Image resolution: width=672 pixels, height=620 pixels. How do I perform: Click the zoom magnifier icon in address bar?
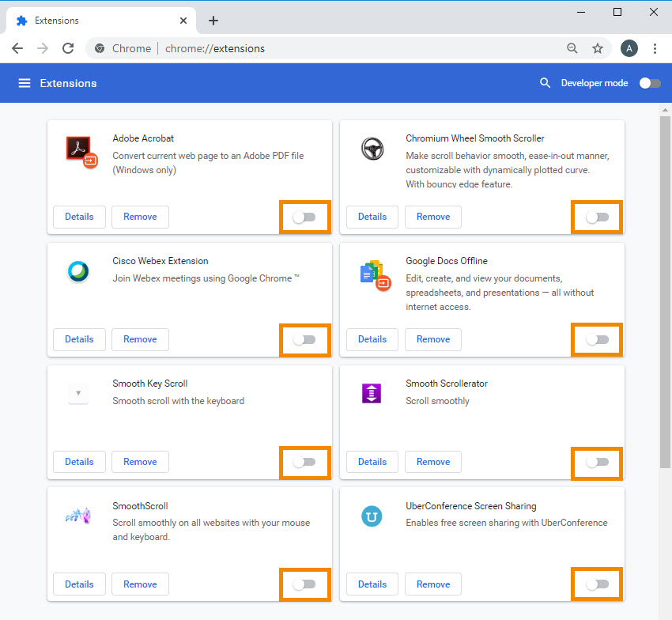pos(572,48)
